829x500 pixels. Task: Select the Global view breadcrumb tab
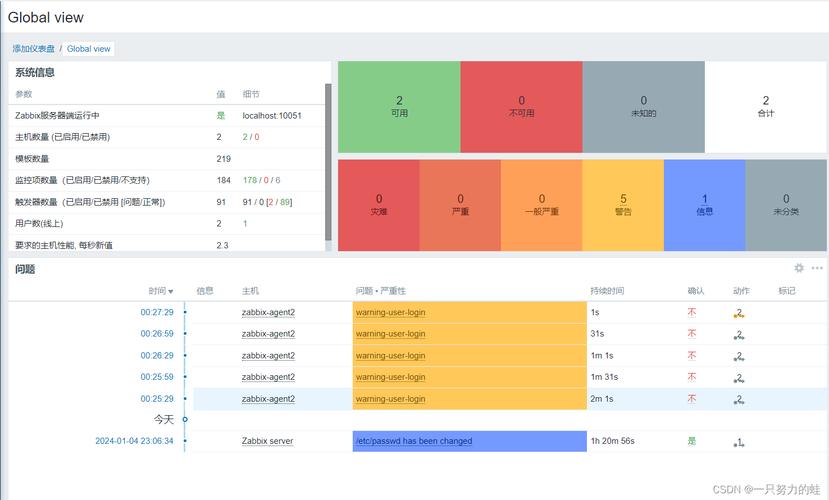click(88, 49)
